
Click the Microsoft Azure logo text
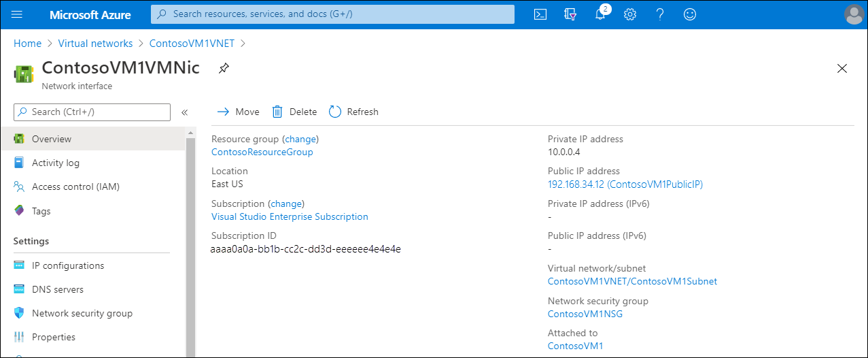pos(90,14)
